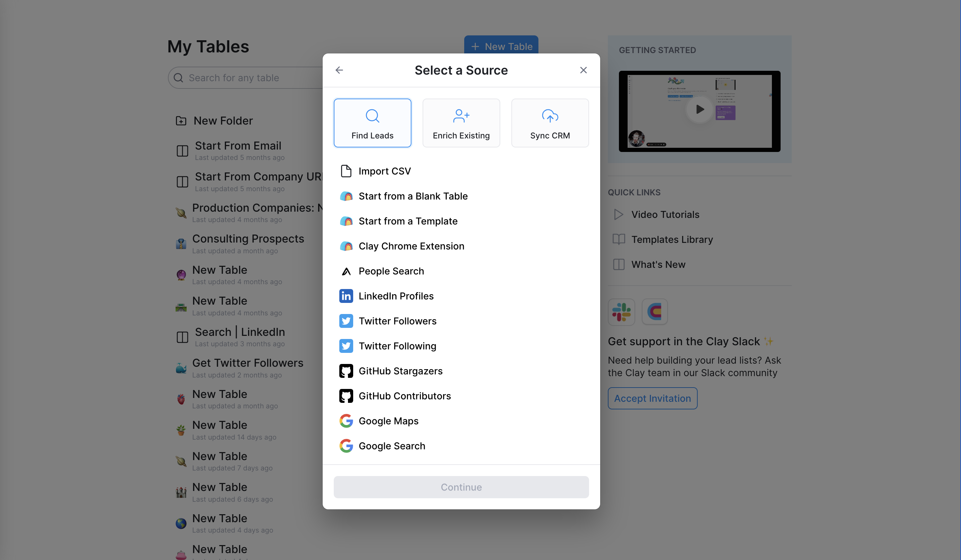Open the What's New link
The width and height of the screenshot is (961, 560).
tap(658, 265)
